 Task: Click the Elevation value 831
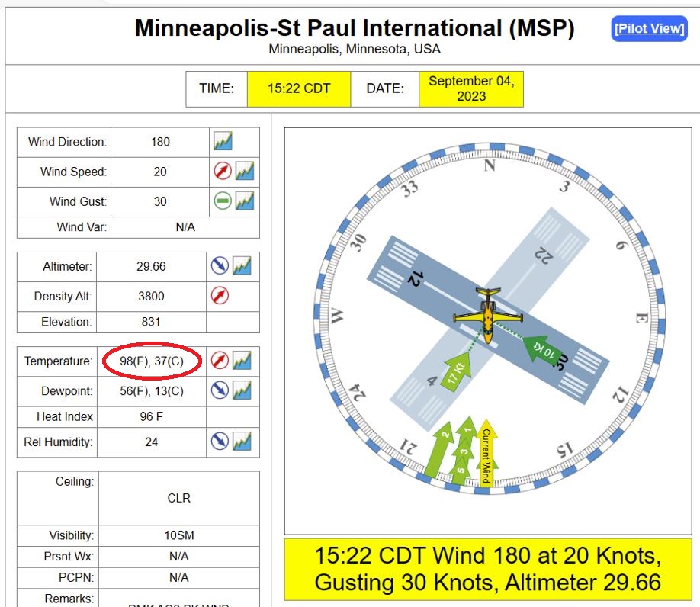(151, 322)
